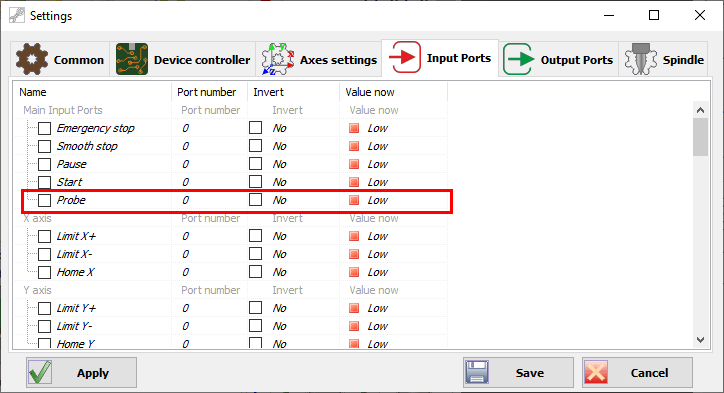This screenshot has width=724, height=393.
Task: Click the Common tab gear icon
Action: coord(31,59)
